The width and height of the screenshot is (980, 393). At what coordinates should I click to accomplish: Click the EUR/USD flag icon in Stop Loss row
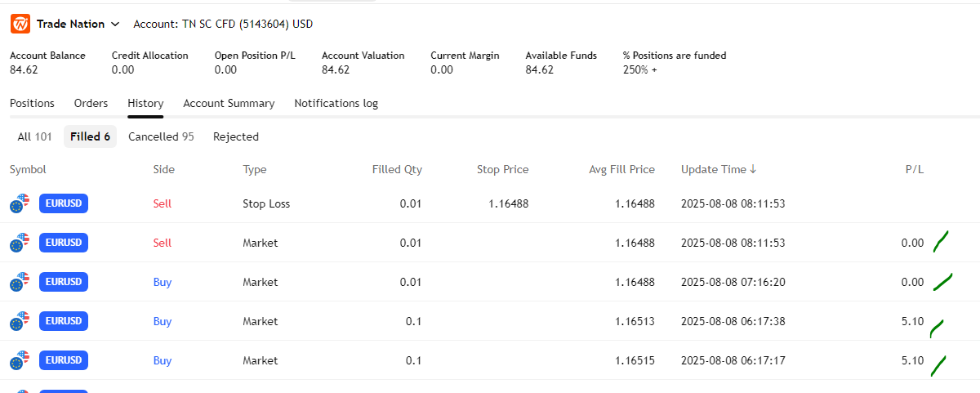pyautogui.click(x=20, y=203)
